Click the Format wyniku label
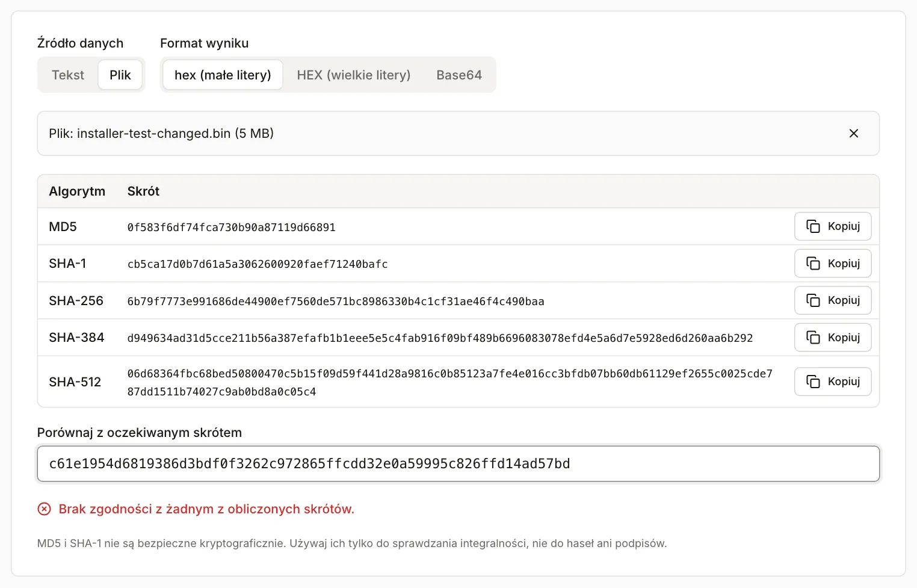Viewport: 917px width, 588px height. point(205,43)
